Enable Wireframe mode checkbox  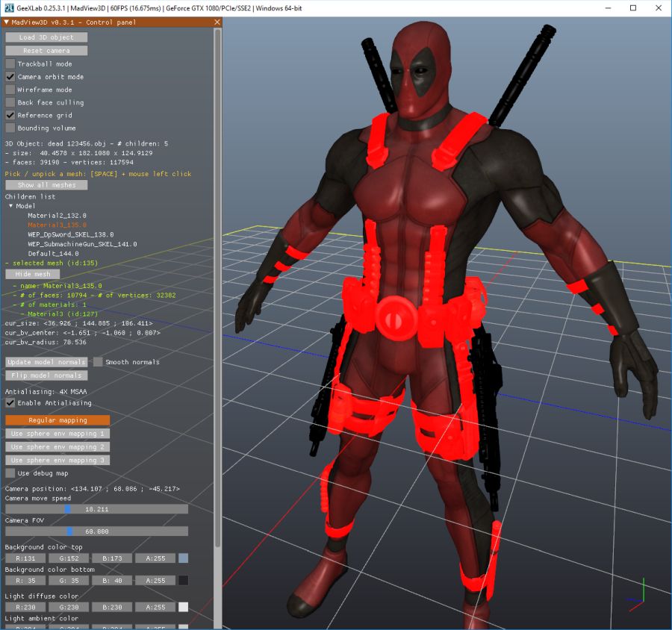10,90
